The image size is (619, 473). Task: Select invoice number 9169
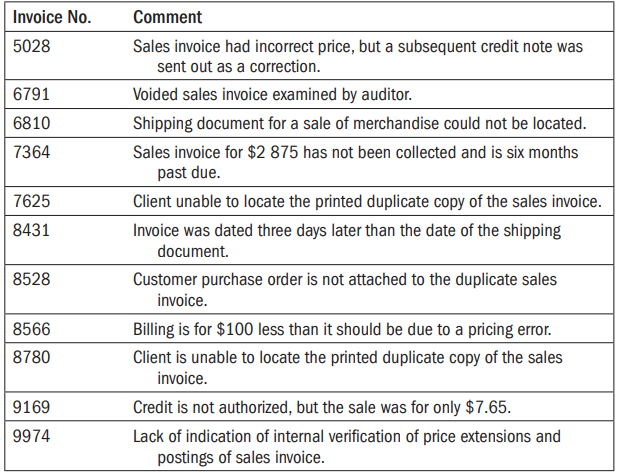[x=32, y=406]
